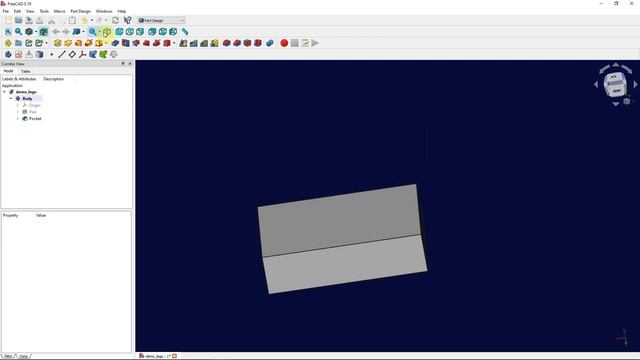The height and width of the screenshot is (360, 640).
Task: Click the Pocket tool icon
Action: click(116, 43)
